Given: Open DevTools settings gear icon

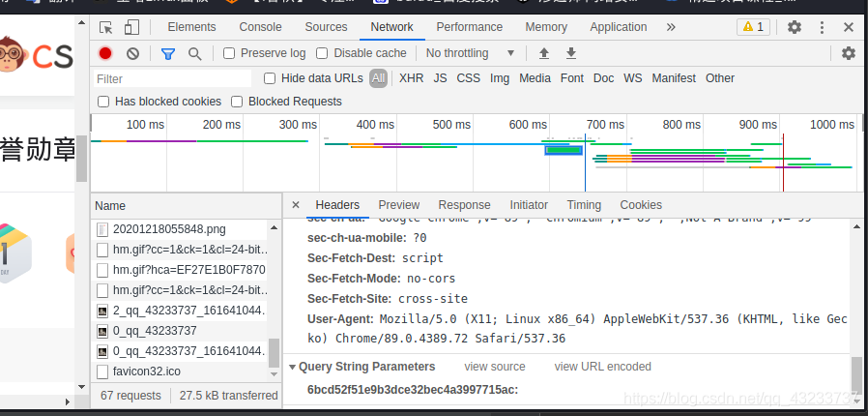Looking at the screenshot, I should (x=795, y=27).
